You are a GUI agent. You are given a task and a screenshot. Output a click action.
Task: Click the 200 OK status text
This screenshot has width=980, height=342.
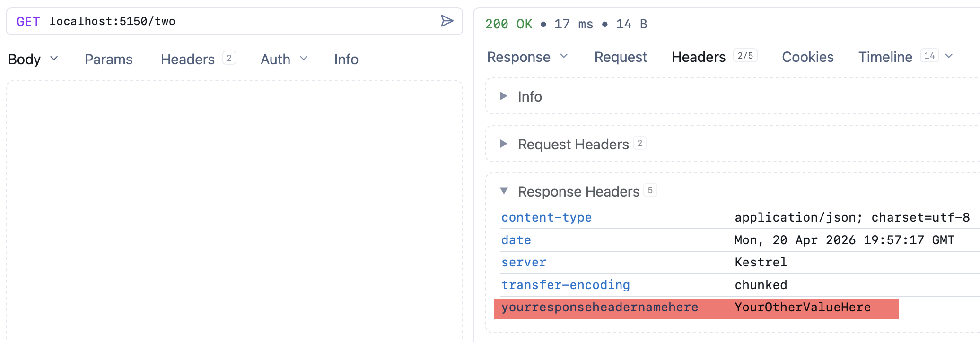point(508,24)
